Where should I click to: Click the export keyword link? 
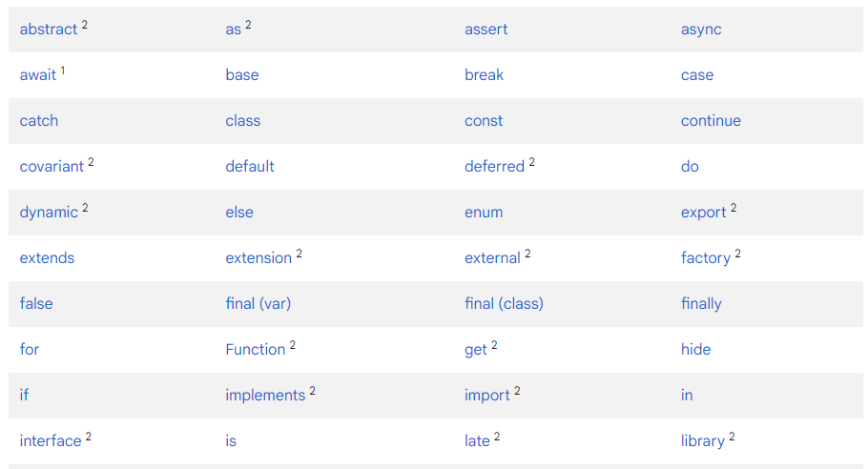[x=704, y=213]
